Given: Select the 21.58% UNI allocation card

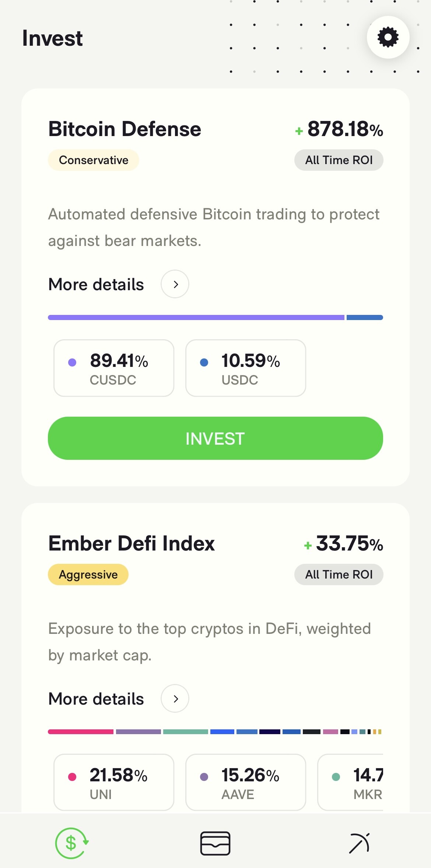Looking at the screenshot, I should click(114, 782).
